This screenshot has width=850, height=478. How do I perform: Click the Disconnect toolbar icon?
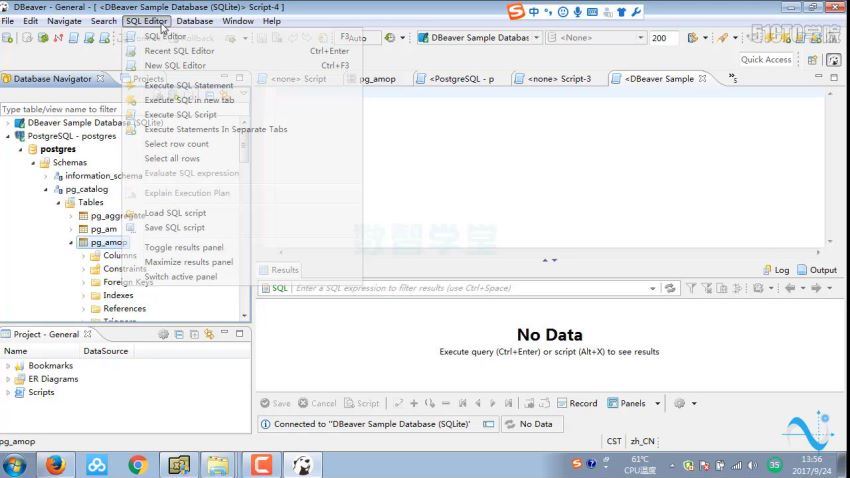click(x=58, y=38)
